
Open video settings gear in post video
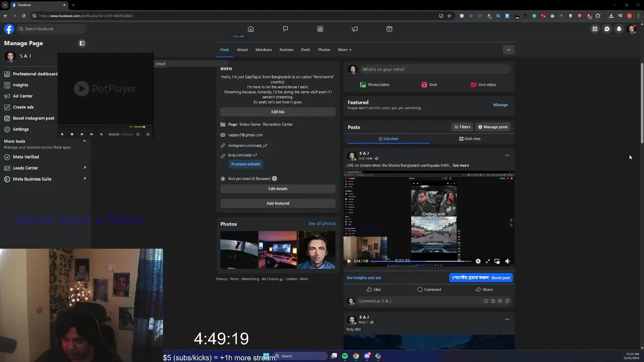(x=478, y=261)
